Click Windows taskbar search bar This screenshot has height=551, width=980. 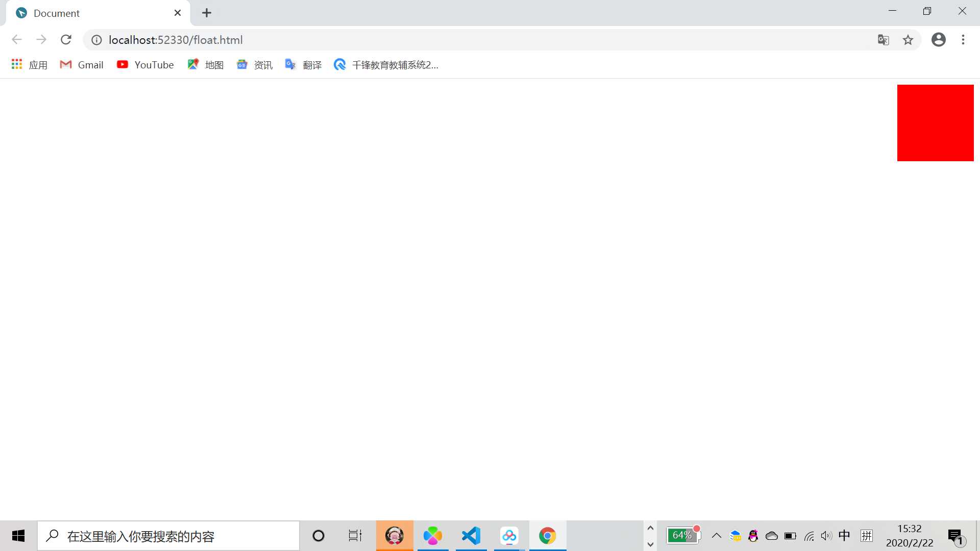(x=167, y=536)
